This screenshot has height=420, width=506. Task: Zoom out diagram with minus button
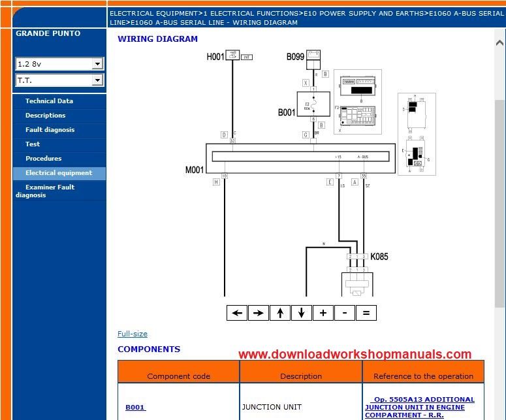[x=345, y=313]
